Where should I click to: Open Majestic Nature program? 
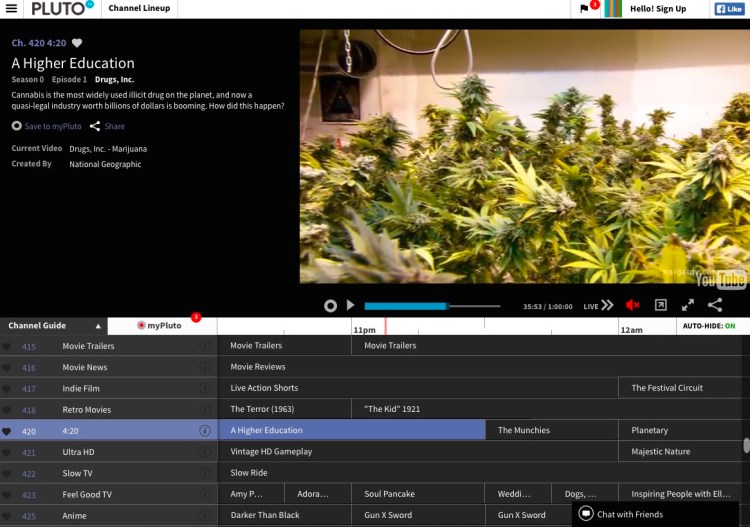pyautogui.click(x=680, y=451)
